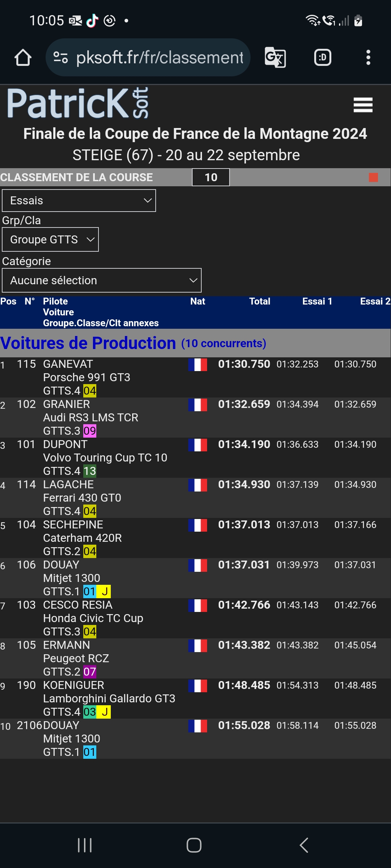The width and height of the screenshot is (391, 868).
Task: Tap the Pos column header
Action: click(x=8, y=301)
